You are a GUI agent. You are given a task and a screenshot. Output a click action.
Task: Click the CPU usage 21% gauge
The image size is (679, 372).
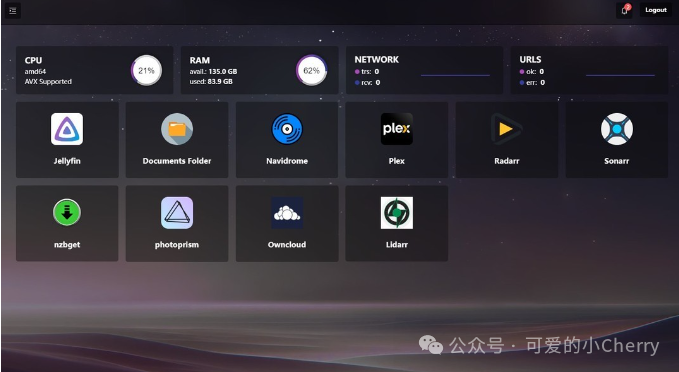point(146,70)
